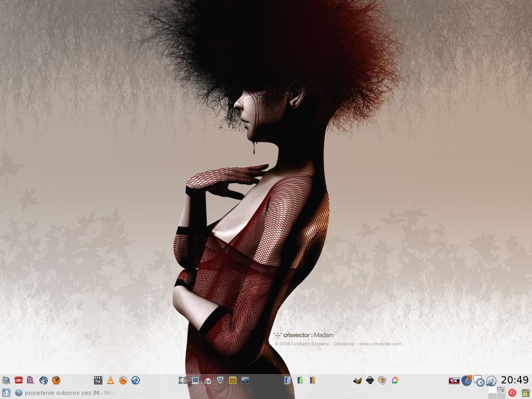Launch the Konsole terminal
This screenshot has height=399, width=532.
(245, 380)
